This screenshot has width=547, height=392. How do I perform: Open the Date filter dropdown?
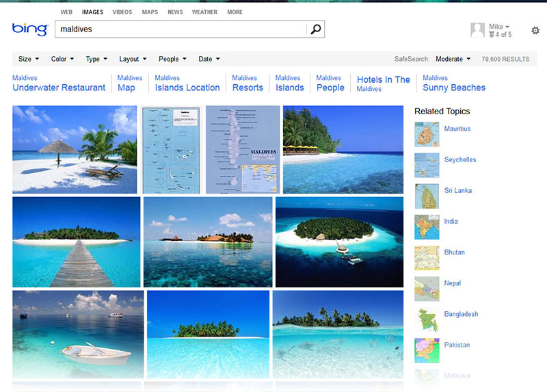coord(209,60)
